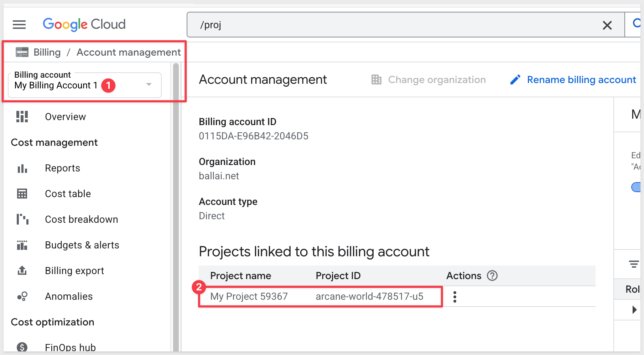The width and height of the screenshot is (644, 355).
Task: Clear the search box text
Action: click(x=607, y=25)
